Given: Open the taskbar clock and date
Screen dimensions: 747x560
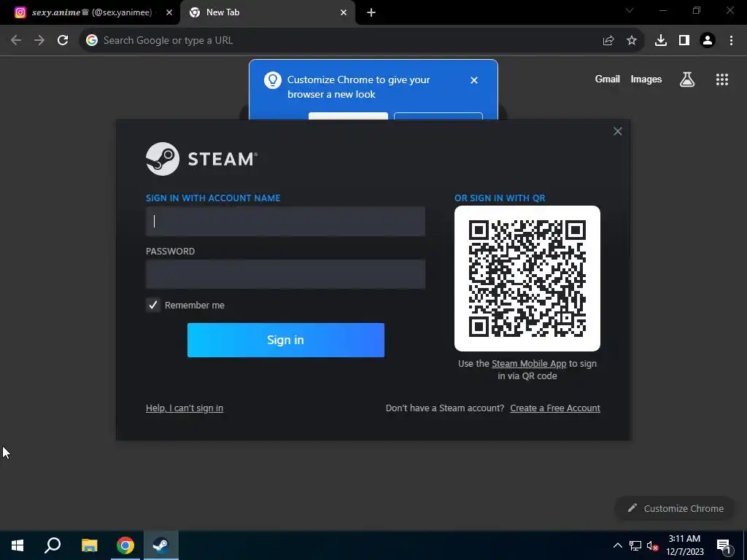Looking at the screenshot, I should (x=684, y=545).
